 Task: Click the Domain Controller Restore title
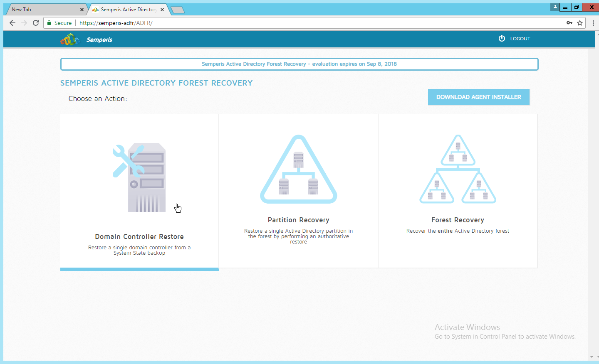[x=139, y=236]
